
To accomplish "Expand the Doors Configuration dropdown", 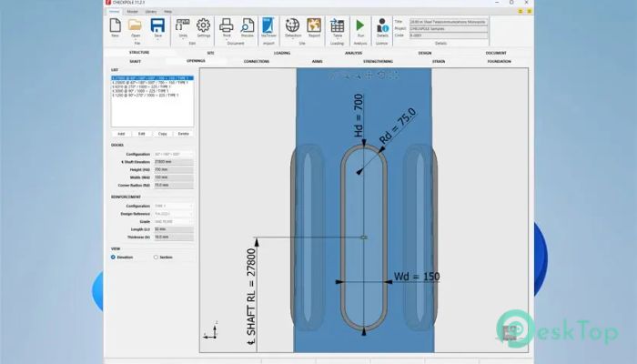I will pos(174,155).
